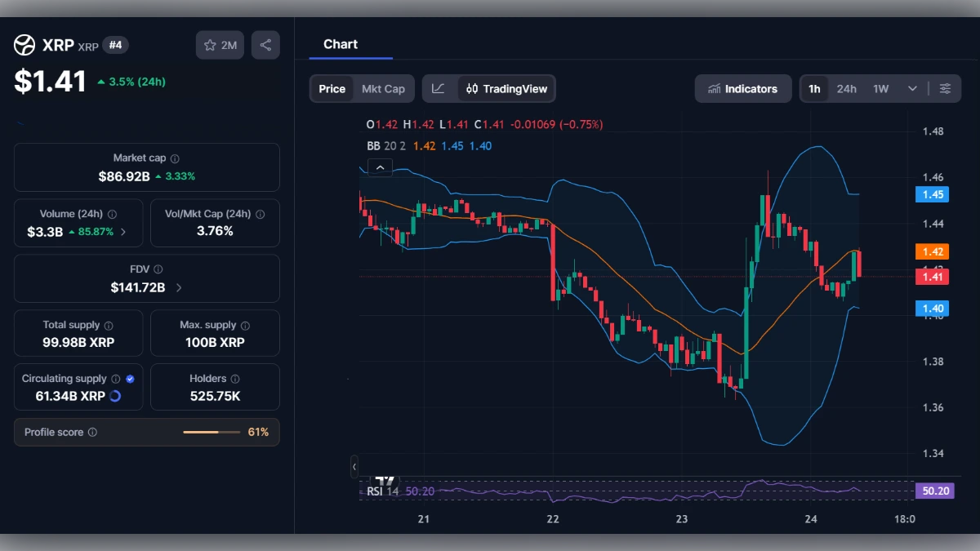Select the line chart style icon

point(438,88)
